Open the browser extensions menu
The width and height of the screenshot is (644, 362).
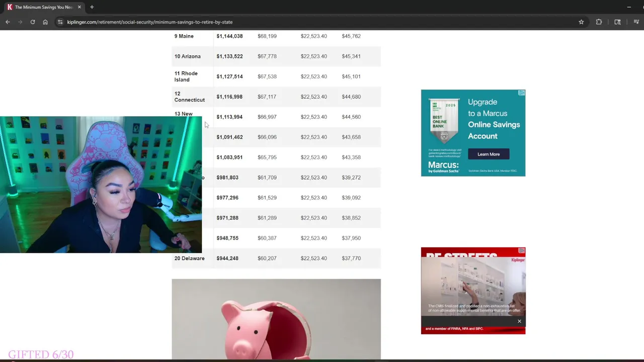(599, 22)
